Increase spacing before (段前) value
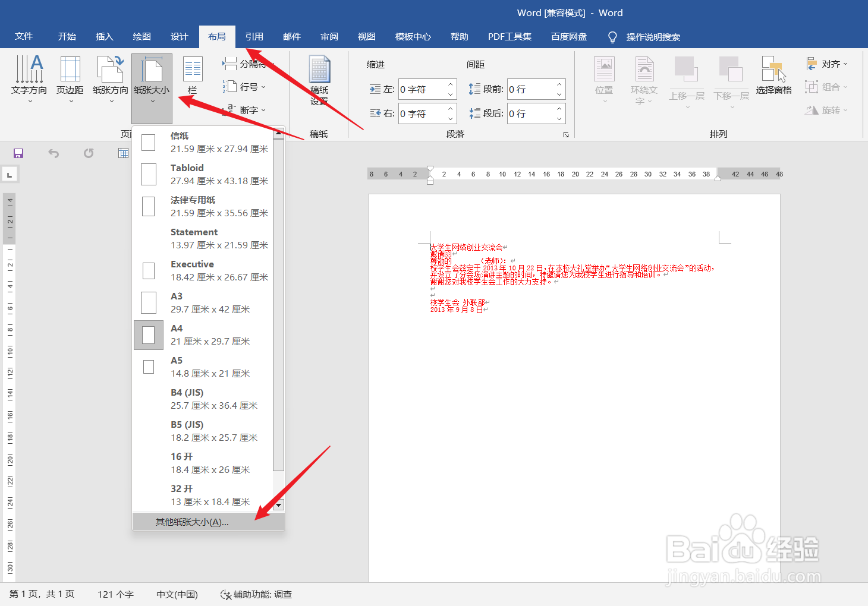Image resolution: width=868 pixels, height=606 pixels. [x=559, y=84]
